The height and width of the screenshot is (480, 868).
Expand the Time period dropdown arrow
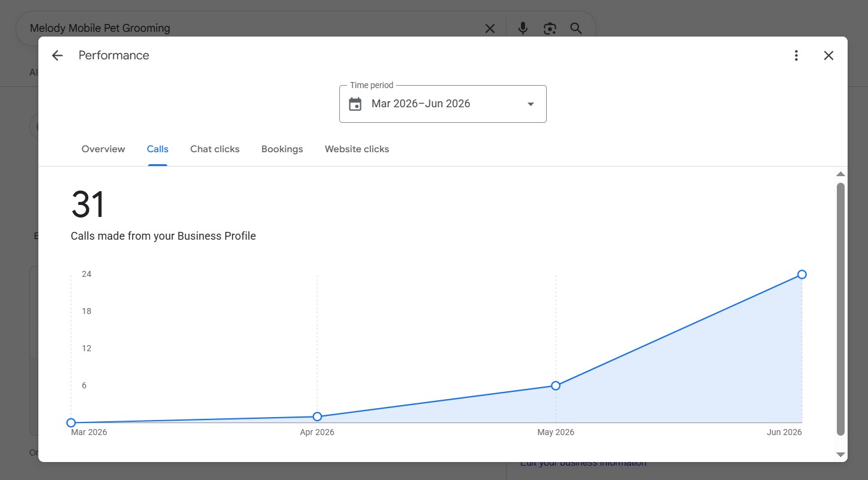pos(531,104)
